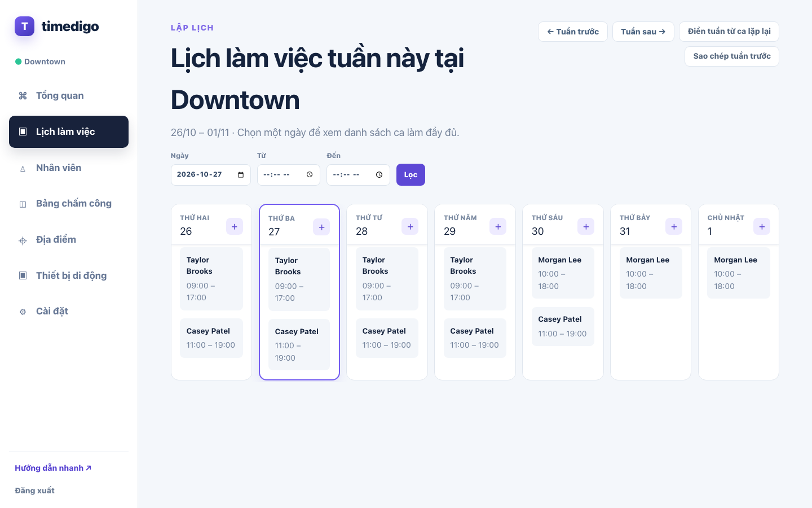The height and width of the screenshot is (508, 812).
Task: Add a shift on Chủ Nhật 1
Action: [x=762, y=226]
